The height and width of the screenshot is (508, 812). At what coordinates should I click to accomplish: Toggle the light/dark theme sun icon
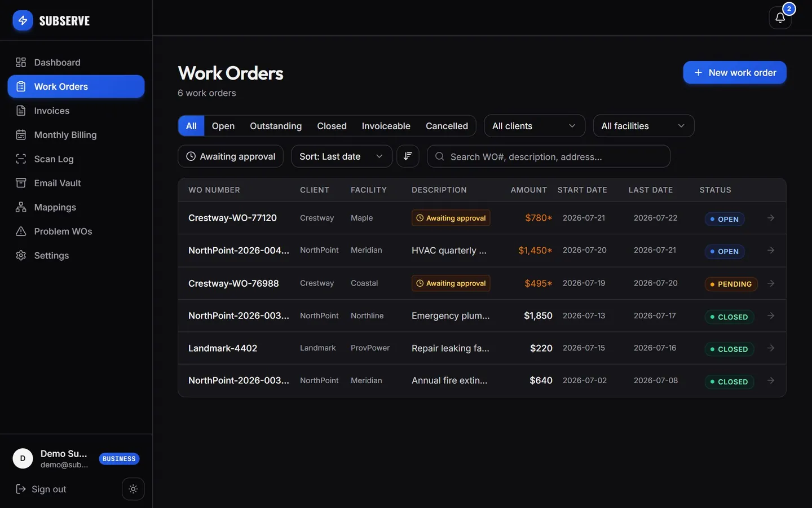coord(133,489)
